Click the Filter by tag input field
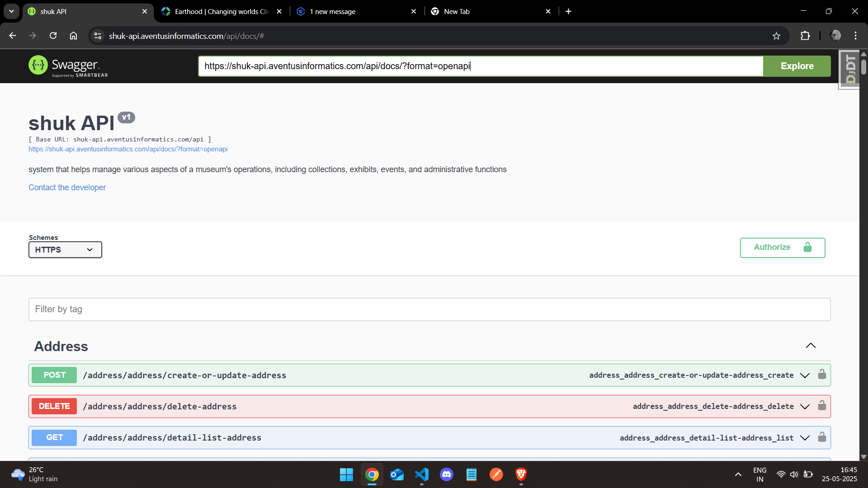Viewport: 868px width, 488px height. tap(429, 310)
